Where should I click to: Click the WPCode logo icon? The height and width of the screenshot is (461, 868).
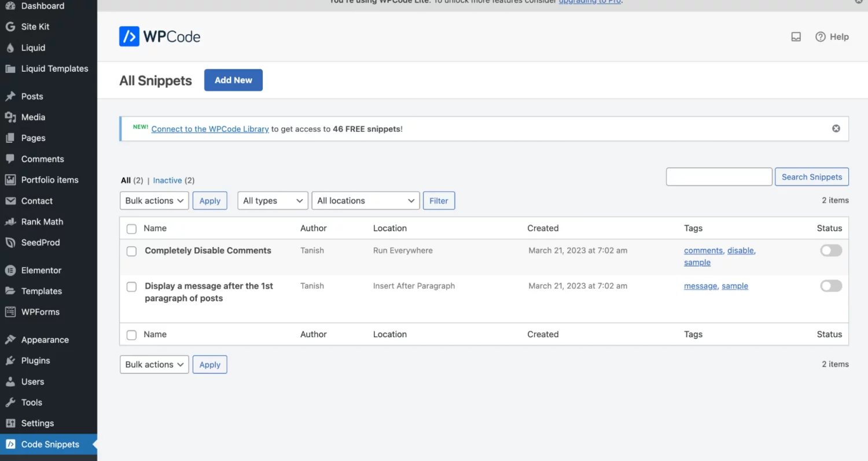point(129,36)
